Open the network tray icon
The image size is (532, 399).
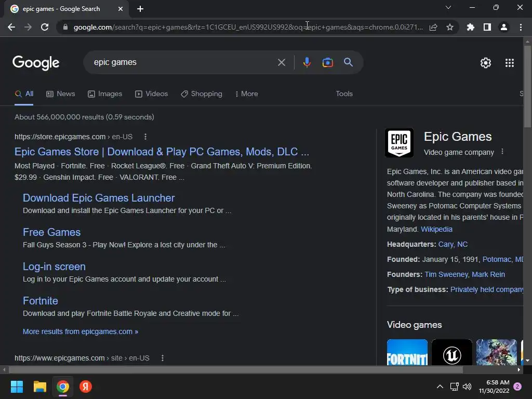454,387
